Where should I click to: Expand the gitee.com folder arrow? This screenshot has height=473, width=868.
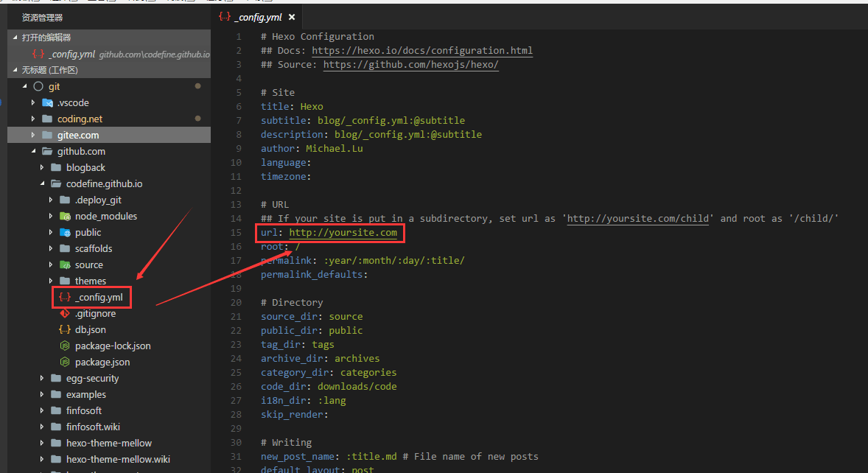click(x=33, y=136)
